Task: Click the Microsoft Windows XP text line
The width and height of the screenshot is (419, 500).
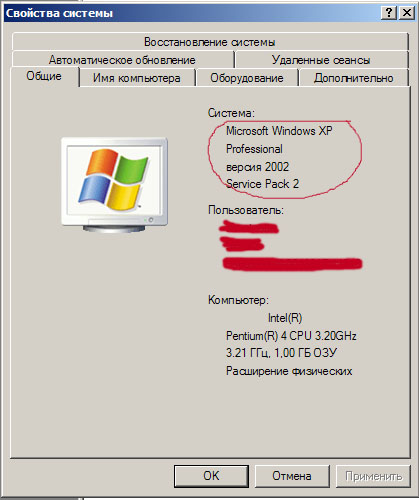Action: click(279, 131)
